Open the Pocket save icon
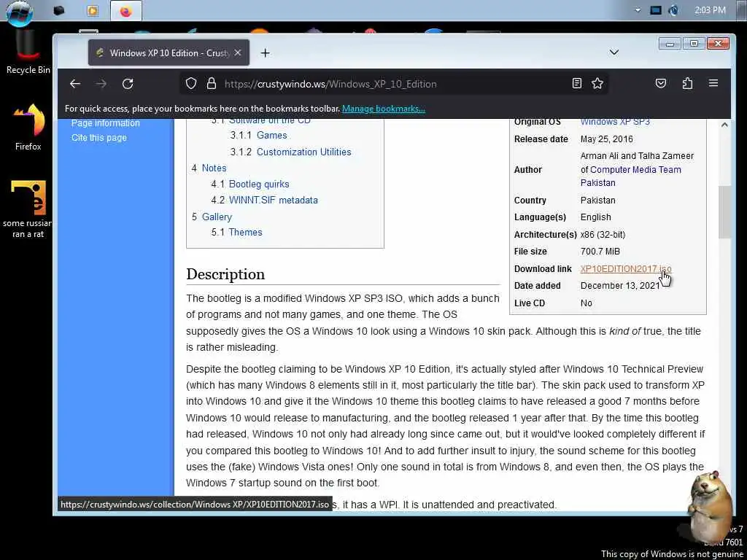Image resolution: width=747 pixels, height=560 pixels. (661, 84)
